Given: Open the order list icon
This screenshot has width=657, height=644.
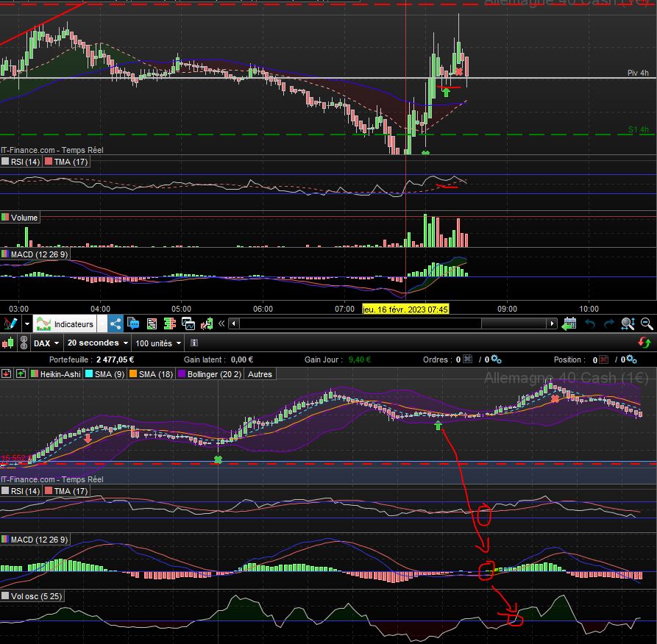Looking at the screenshot, I should click(x=152, y=323).
